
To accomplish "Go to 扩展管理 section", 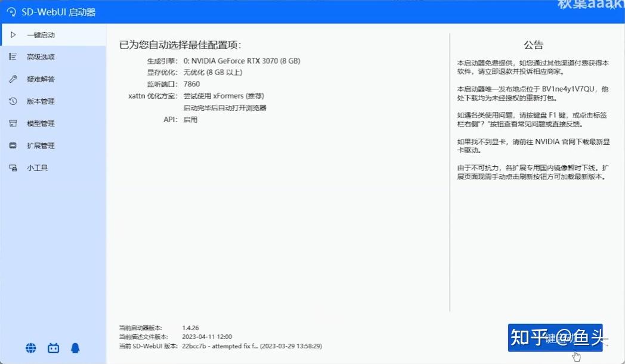I will click(53, 145).
